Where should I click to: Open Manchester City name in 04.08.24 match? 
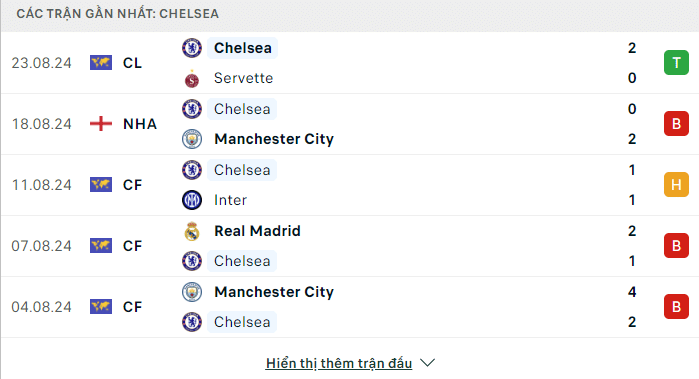click(x=274, y=292)
